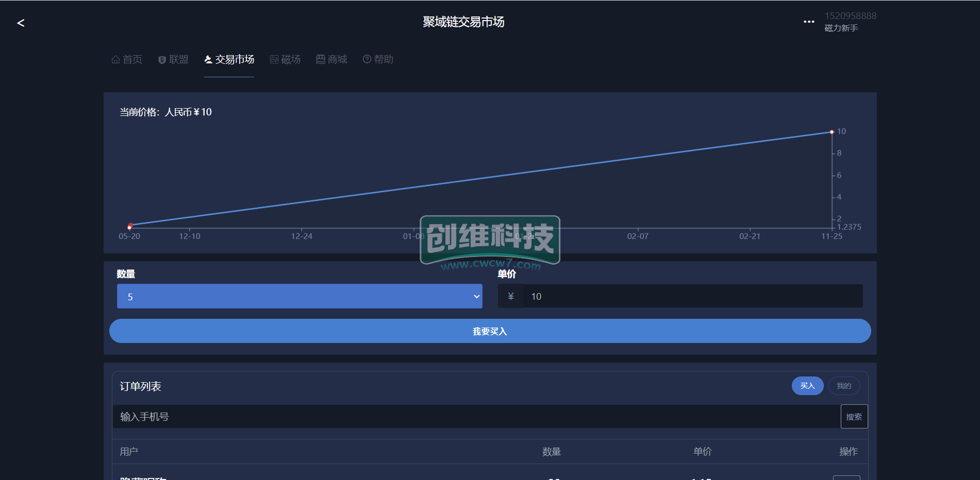Image resolution: width=980 pixels, height=480 pixels.
Task: Open the three-dot more options menu
Action: point(809,22)
